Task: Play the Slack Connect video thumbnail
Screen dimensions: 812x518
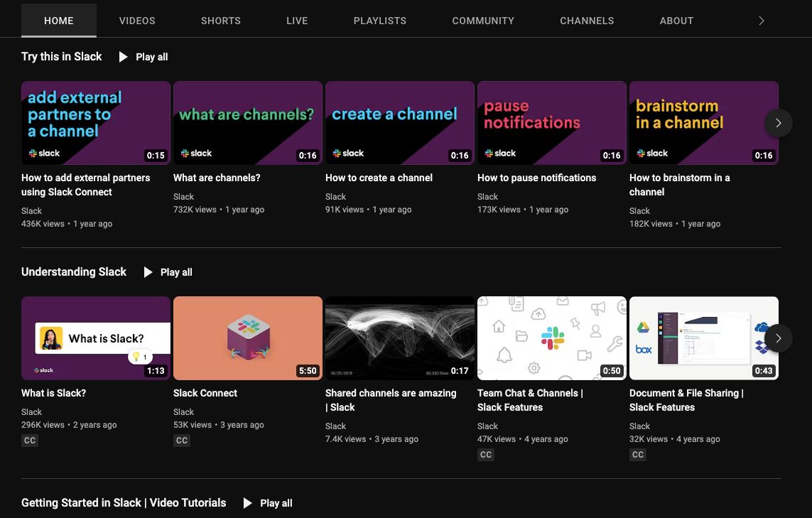Action: (x=247, y=338)
